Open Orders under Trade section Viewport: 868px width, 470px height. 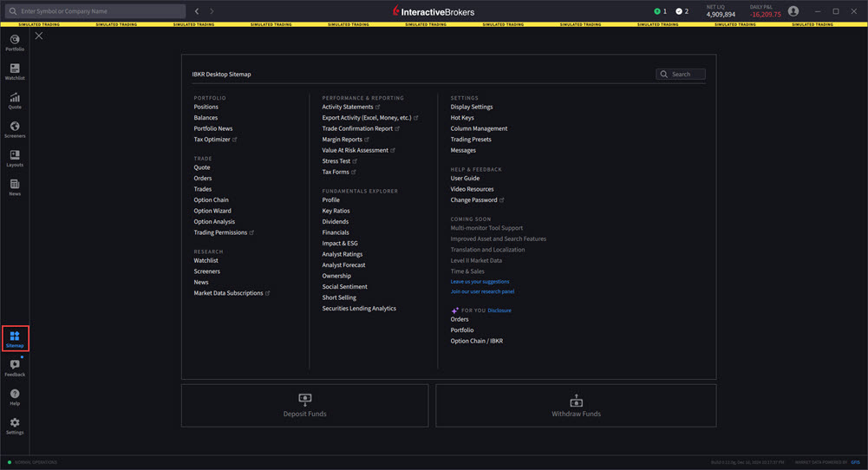(x=203, y=179)
